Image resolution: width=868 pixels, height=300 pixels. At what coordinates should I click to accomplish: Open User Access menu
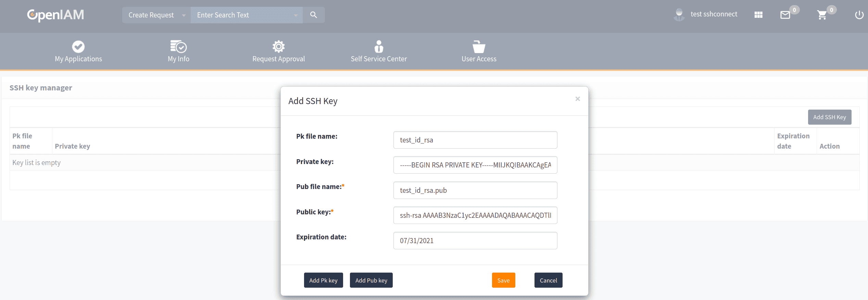click(479, 51)
